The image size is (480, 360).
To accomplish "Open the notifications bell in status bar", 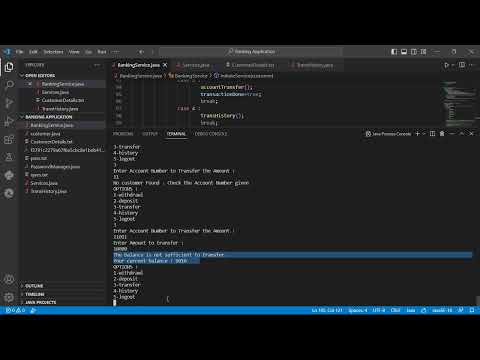I will [472, 310].
